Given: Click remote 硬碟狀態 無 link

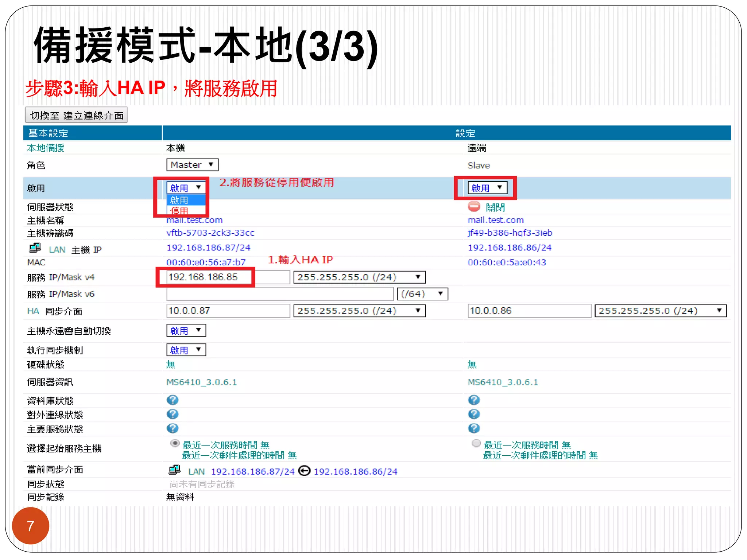Looking at the screenshot, I should pos(472,364).
